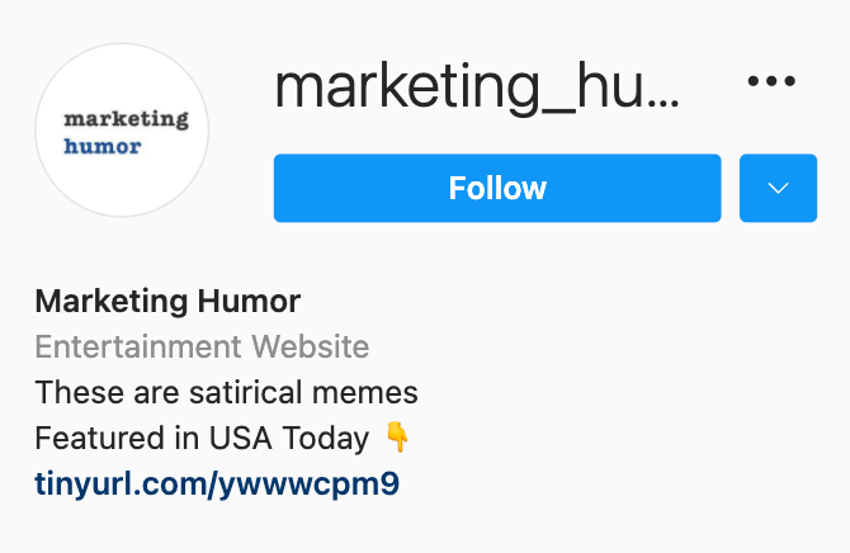The width and height of the screenshot is (850, 553).
Task: Follow the marketing_humor account
Action: pyautogui.click(x=497, y=188)
